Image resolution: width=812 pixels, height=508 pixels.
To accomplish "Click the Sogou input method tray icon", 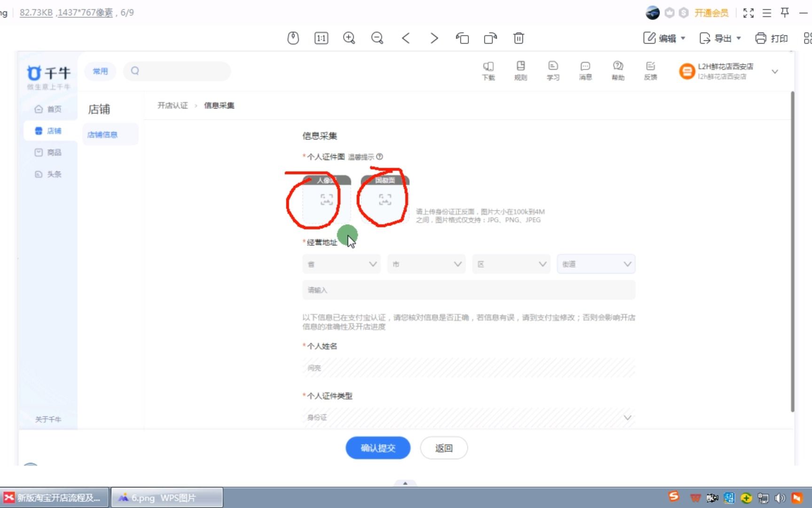I will pyautogui.click(x=674, y=497).
